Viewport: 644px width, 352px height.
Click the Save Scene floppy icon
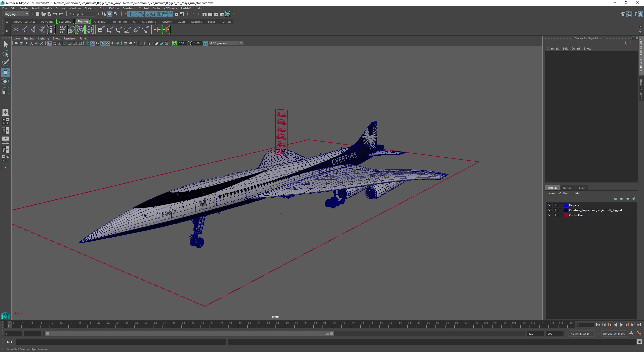pyautogui.click(x=49, y=14)
